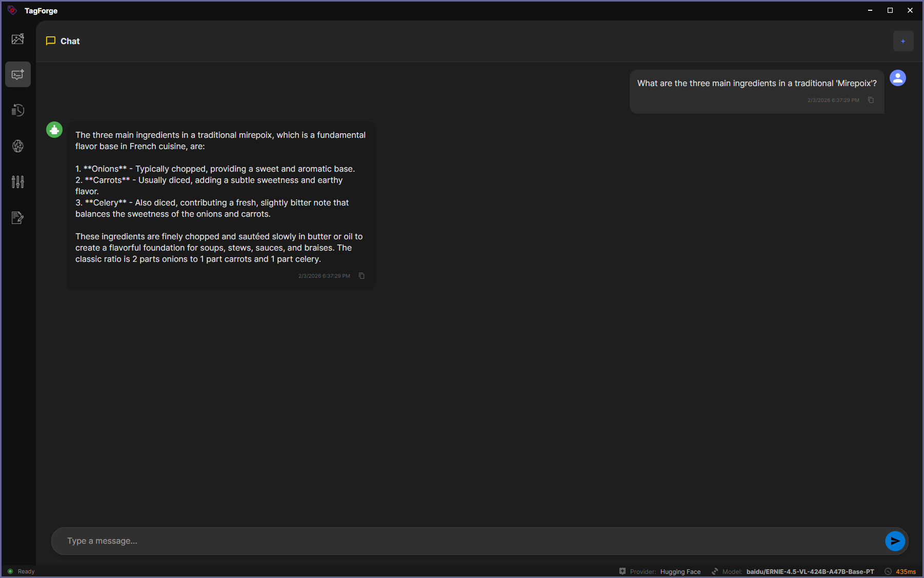Switch to the Chat tab

pos(70,41)
